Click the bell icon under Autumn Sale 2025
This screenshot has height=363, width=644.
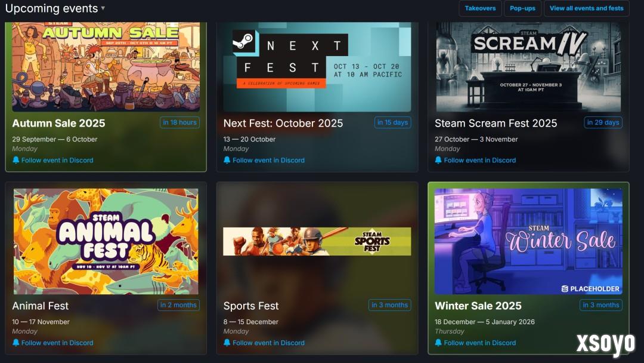16,160
